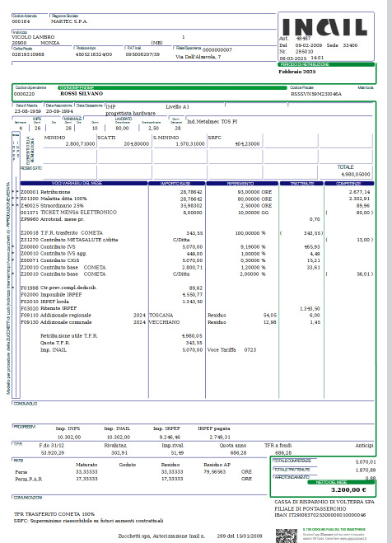Screen dimensions: 392x543
Task: Click the Quota T.F.R. line
Action: pos(121,343)
